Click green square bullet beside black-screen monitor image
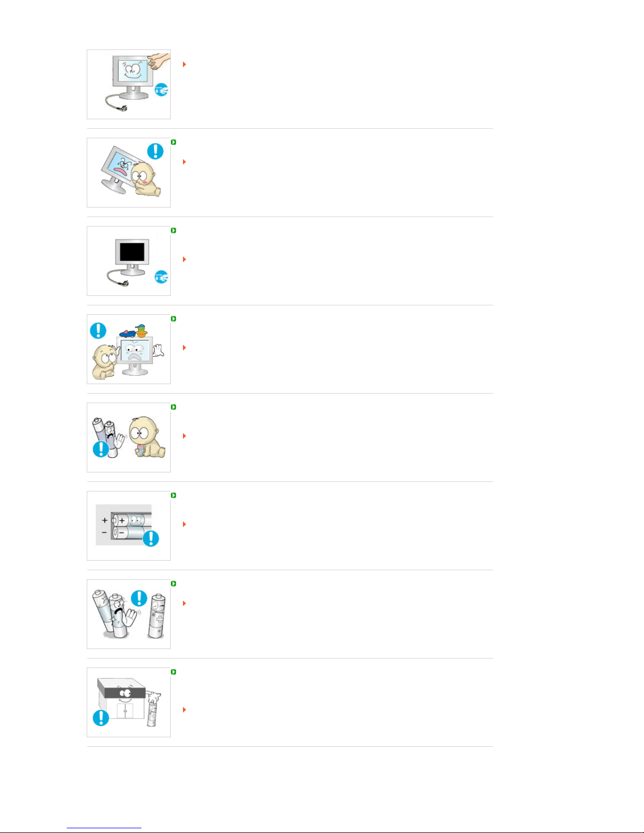 (x=173, y=230)
